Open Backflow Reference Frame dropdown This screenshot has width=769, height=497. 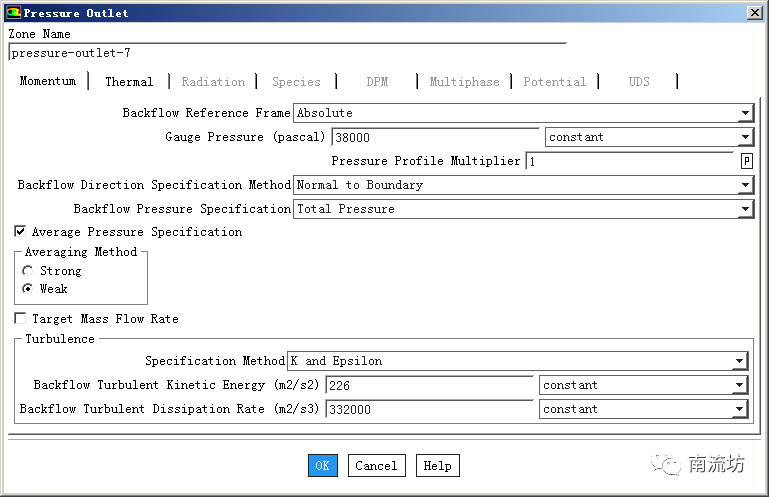point(745,113)
